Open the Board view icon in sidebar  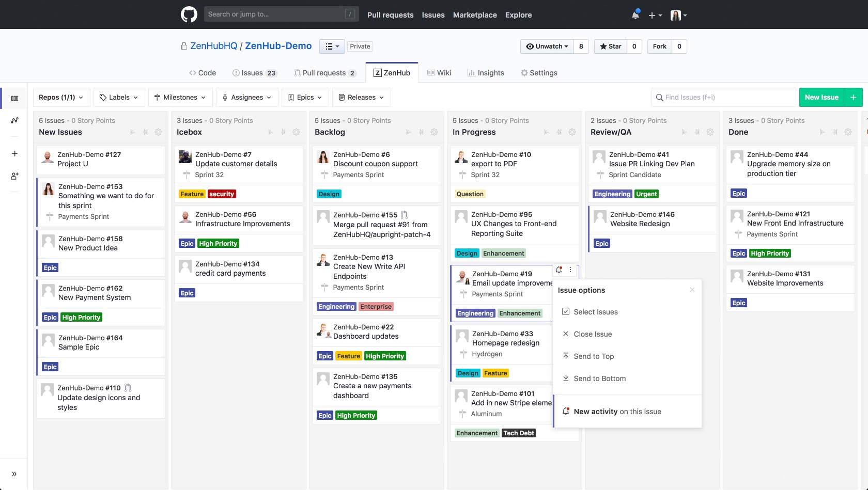pos(14,98)
